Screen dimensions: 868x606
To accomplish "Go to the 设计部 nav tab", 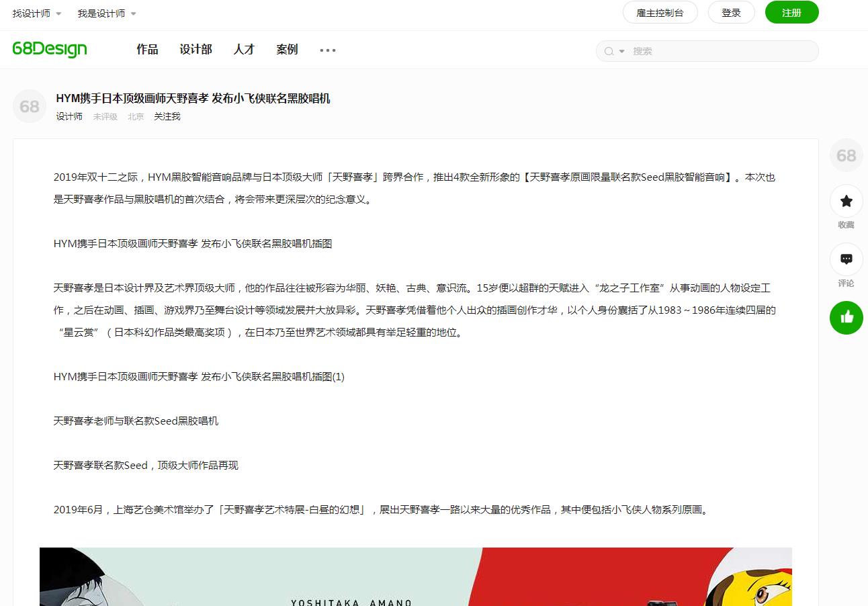I will (196, 49).
